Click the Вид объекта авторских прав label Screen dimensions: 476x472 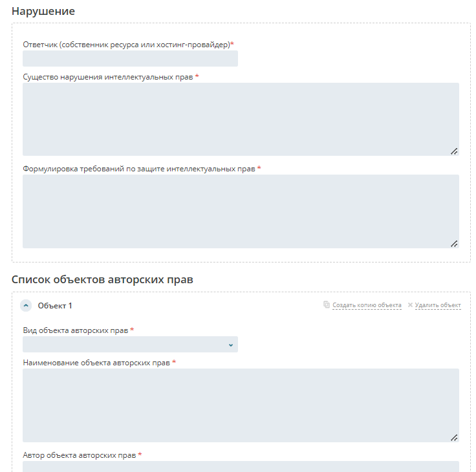[76, 330]
